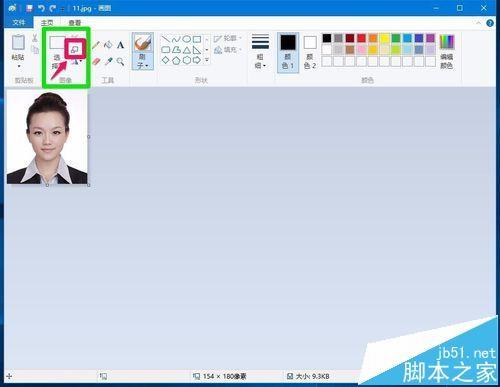
Task: Click the Paste clipboard icon
Action: [x=18, y=43]
